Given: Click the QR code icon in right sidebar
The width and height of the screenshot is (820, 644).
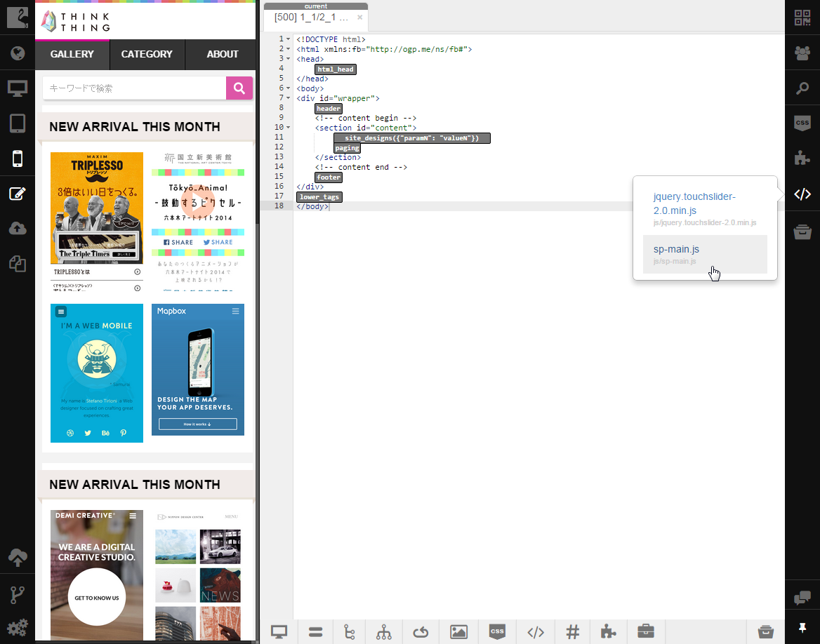Looking at the screenshot, I should tap(802, 18).
